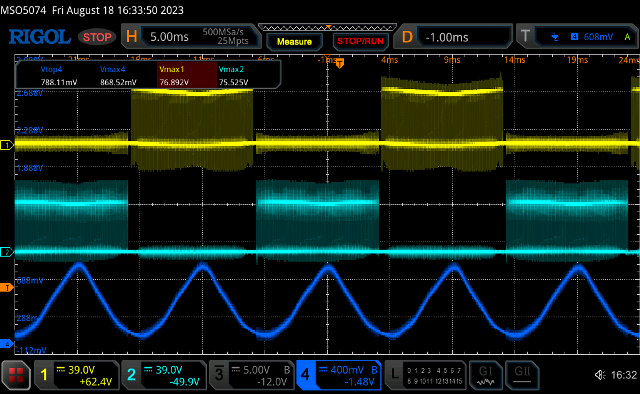This screenshot has width=640, height=394.
Task: Select active channel 4 at 400mV
Action: click(339, 375)
